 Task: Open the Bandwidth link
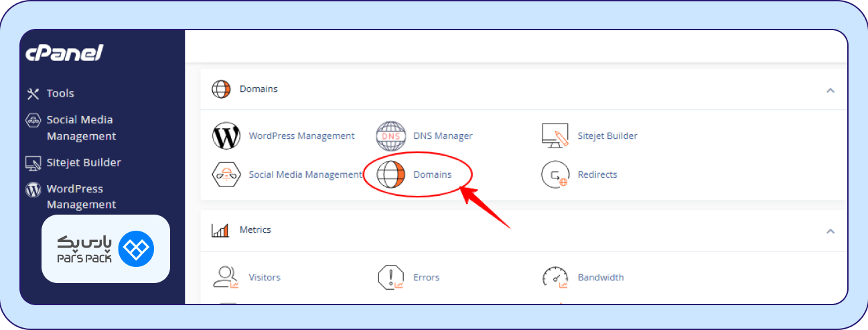pyautogui.click(x=601, y=277)
